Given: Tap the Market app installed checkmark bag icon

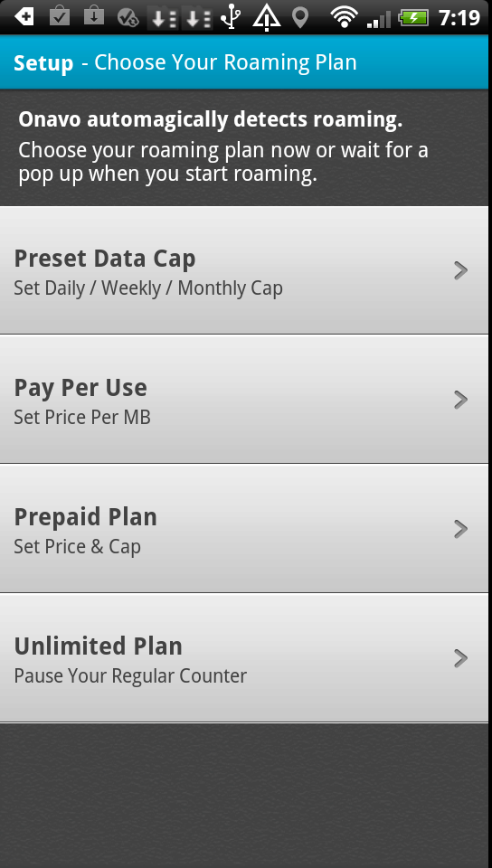Looking at the screenshot, I should pyautogui.click(x=59, y=16).
